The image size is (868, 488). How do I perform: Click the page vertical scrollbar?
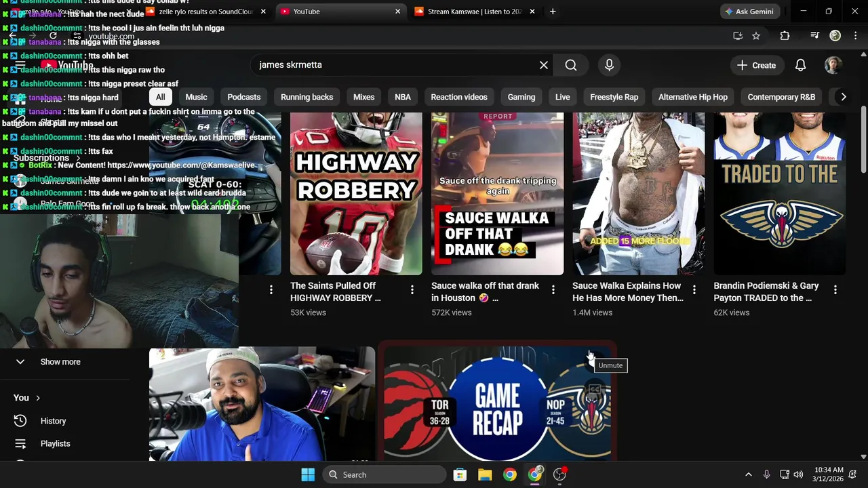[x=863, y=139]
